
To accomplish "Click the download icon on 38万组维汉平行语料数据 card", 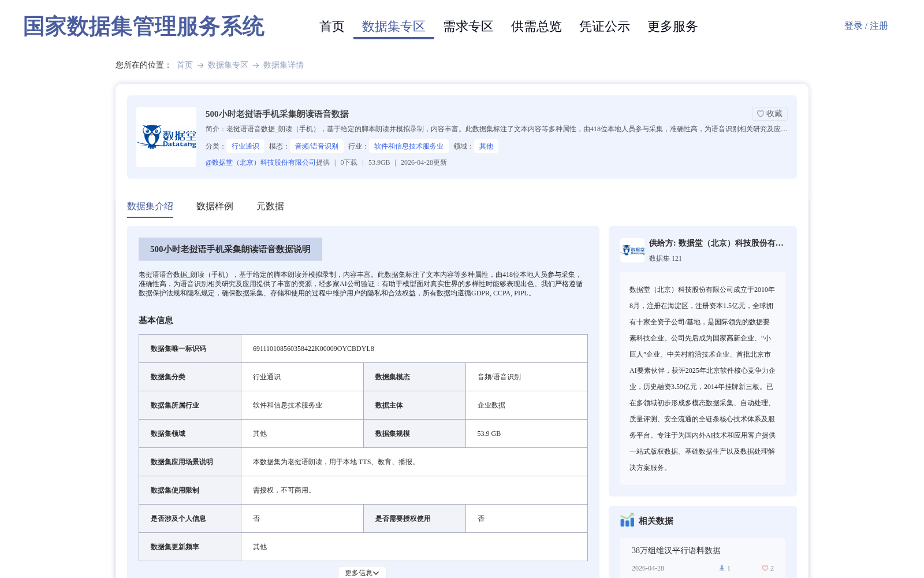I will [x=722, y=568].
